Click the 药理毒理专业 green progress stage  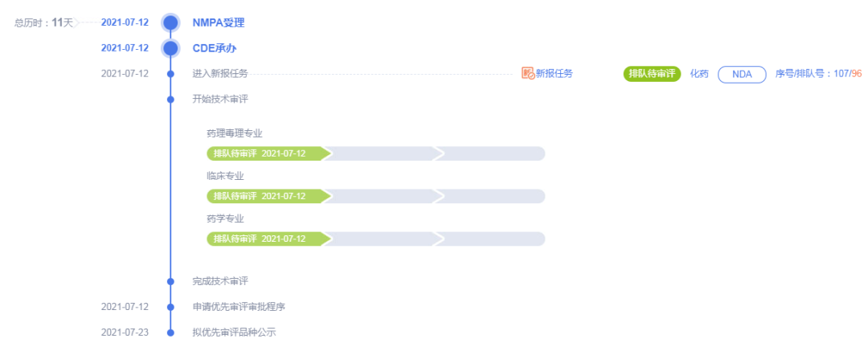click(269, 153)
